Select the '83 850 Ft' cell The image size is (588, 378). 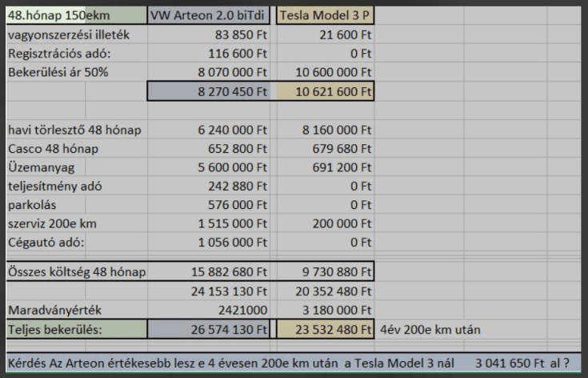coord(209,35)
